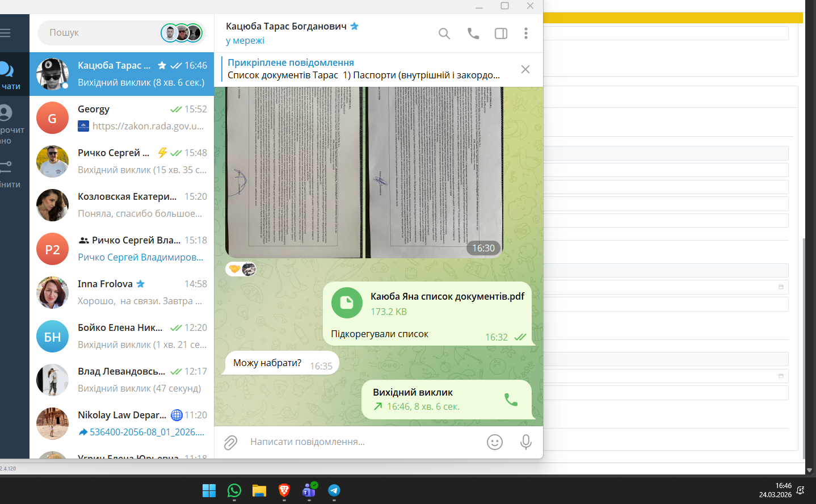Screen dimensions: 816x504
Task: Open Каюба Яна список документів.pdf file name
Action: click(447, 296)
